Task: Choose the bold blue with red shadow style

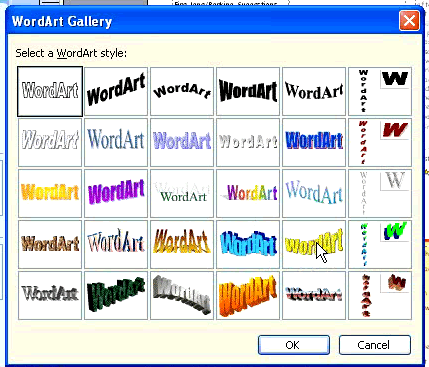Action: coord(314,142)
